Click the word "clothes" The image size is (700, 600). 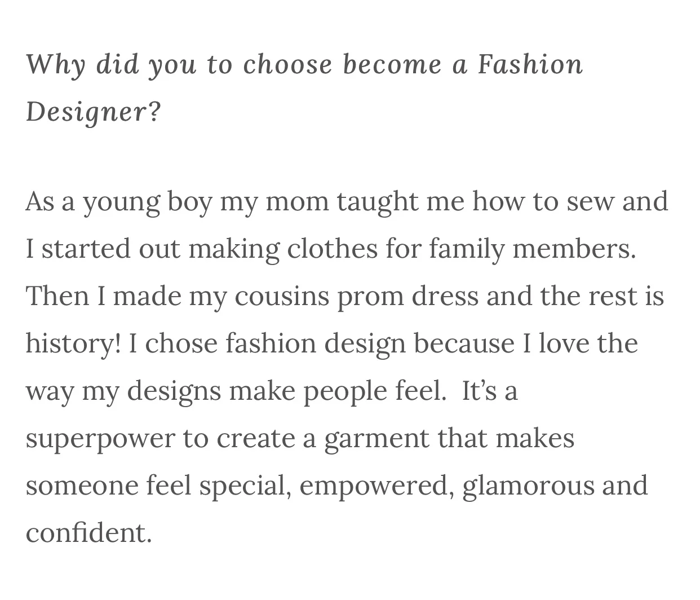tap(333, 249)
